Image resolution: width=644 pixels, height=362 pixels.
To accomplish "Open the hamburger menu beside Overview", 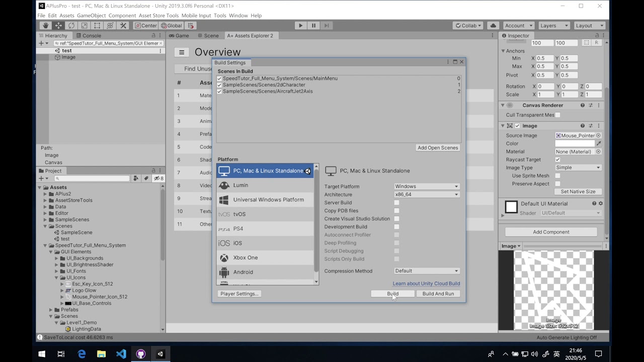I will (x=182, y=52).
